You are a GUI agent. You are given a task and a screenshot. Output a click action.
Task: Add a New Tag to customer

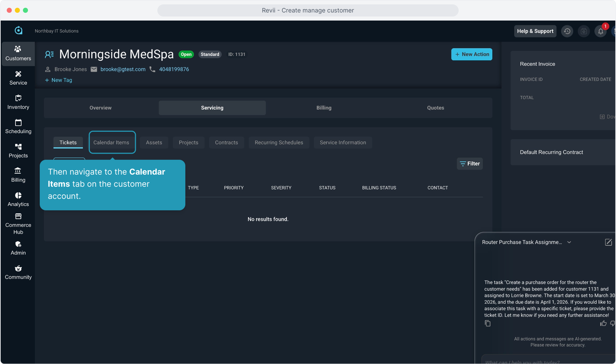pos(59,80)
